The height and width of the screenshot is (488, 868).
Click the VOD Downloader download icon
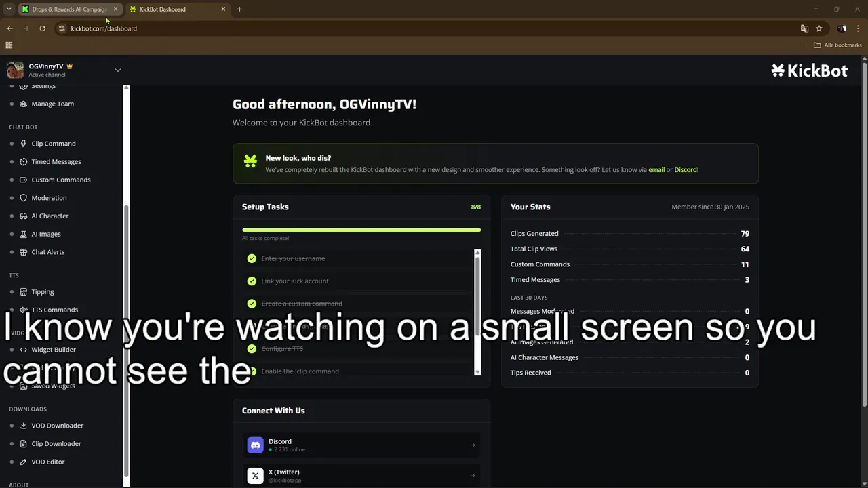(x=24, y=426)
